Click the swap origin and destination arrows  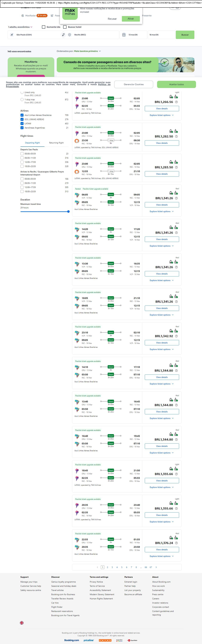[x=63, y=35]
